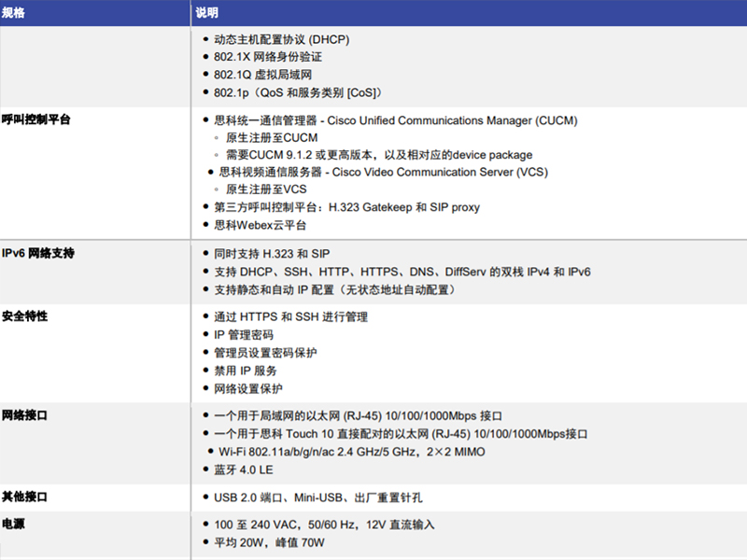Select the Cisco Video Communication Server line
The height and width of the screenshot is (560, 747).
[384, 172]
